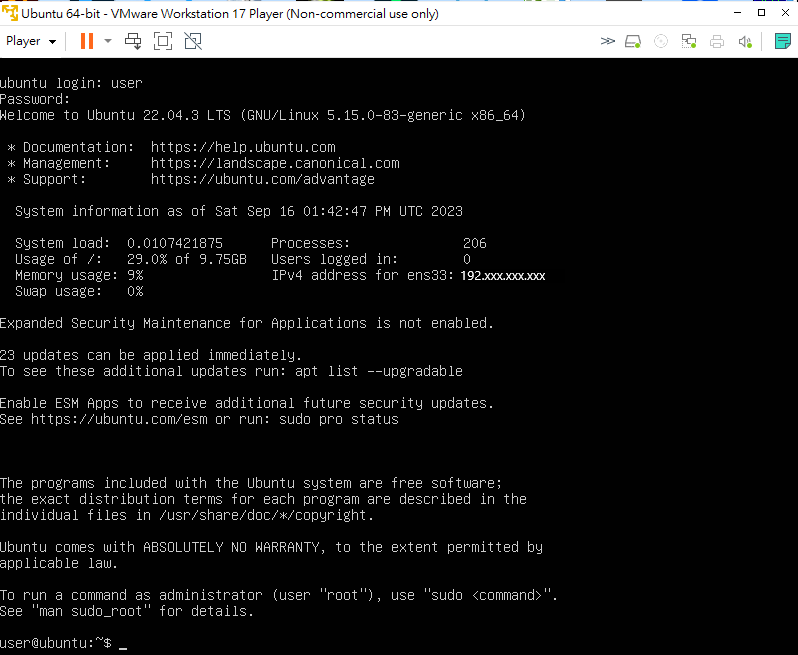Expand the power options dropdown arrow next to Pause
798x655 pixels.
click(108, 41)
